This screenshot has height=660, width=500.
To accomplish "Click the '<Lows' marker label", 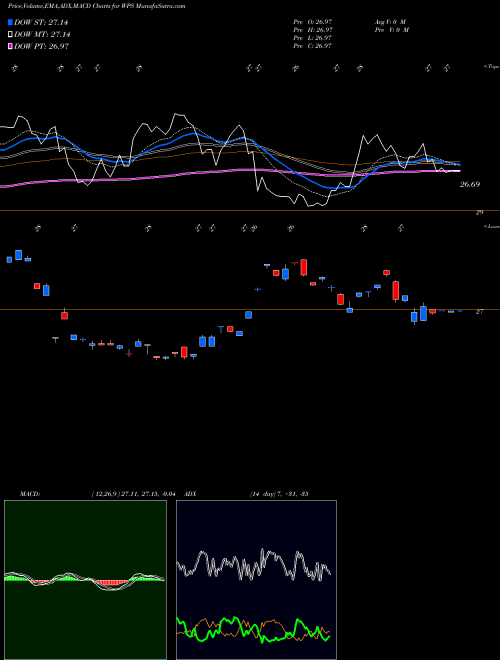I will pos(491,226).
